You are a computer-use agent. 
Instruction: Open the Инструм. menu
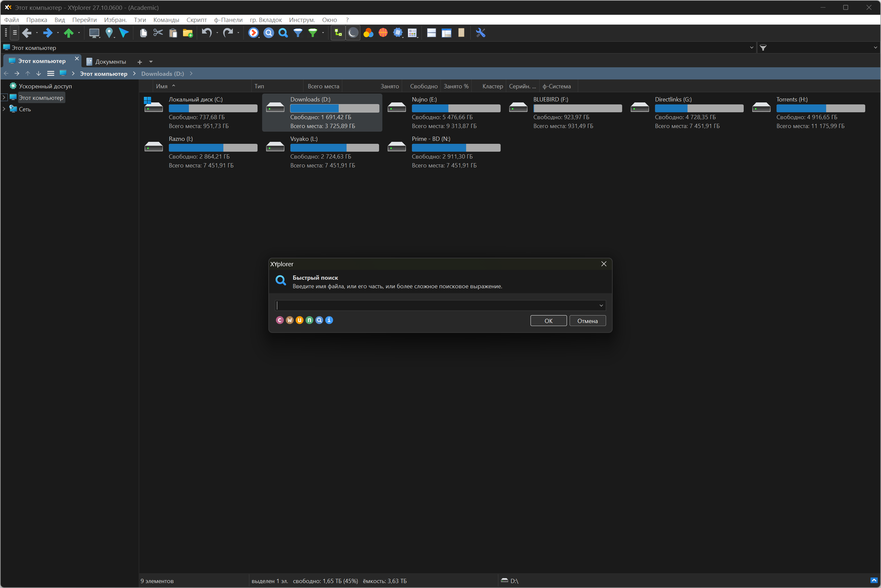click(x=302, y=20)
